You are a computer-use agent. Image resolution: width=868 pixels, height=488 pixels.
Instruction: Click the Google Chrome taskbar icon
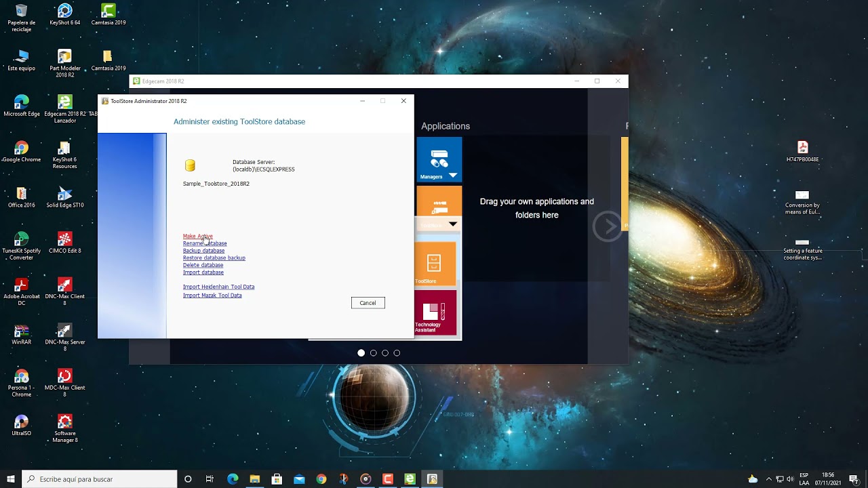[x=321, y=479]
